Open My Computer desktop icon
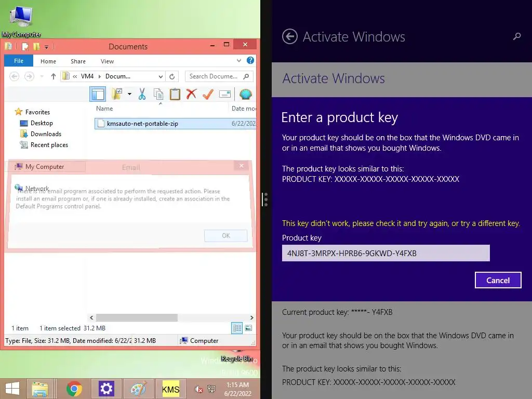Image resolution: width=532 pixels, height=399 pixels. [21, 21]
